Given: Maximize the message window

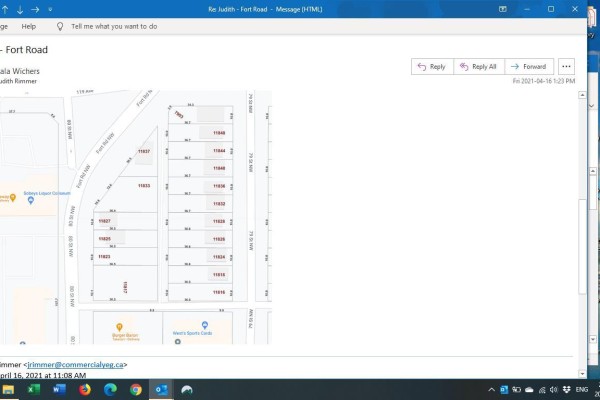Looking at the screenshot, I should [x=551, y=9].
